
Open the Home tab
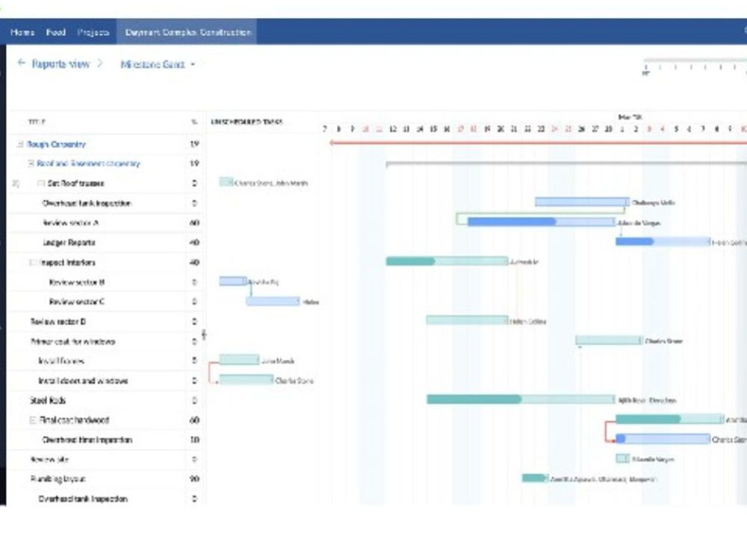pos(22,32)
